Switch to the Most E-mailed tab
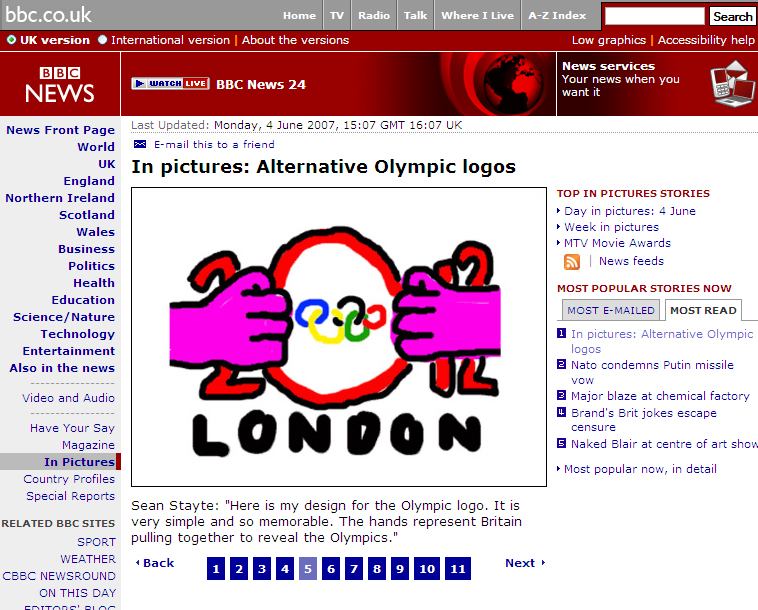Viewport: 758px width, 610px height. 611,310
